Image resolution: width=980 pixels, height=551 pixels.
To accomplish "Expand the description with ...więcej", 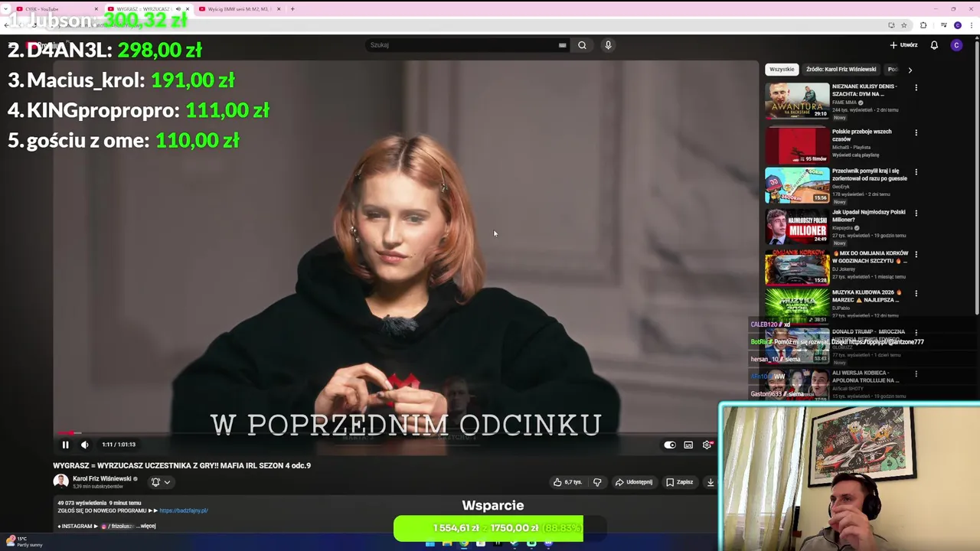I will (146, 526).
